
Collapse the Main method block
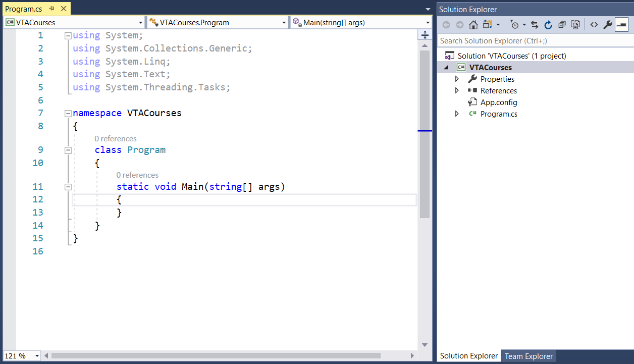pos(68,187)
